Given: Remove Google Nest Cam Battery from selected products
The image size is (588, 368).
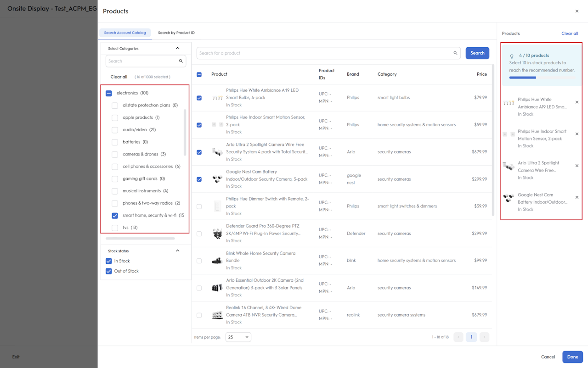Looking at the screenshot, I should (577, 197).
